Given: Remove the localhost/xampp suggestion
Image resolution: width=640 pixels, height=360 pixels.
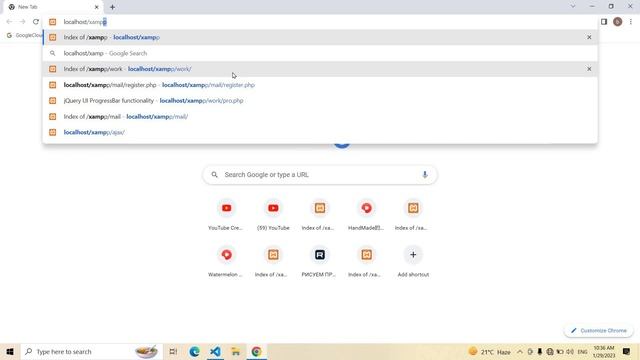Looking at the screenshot, I should pyautogui.click(x=589, y=37).
